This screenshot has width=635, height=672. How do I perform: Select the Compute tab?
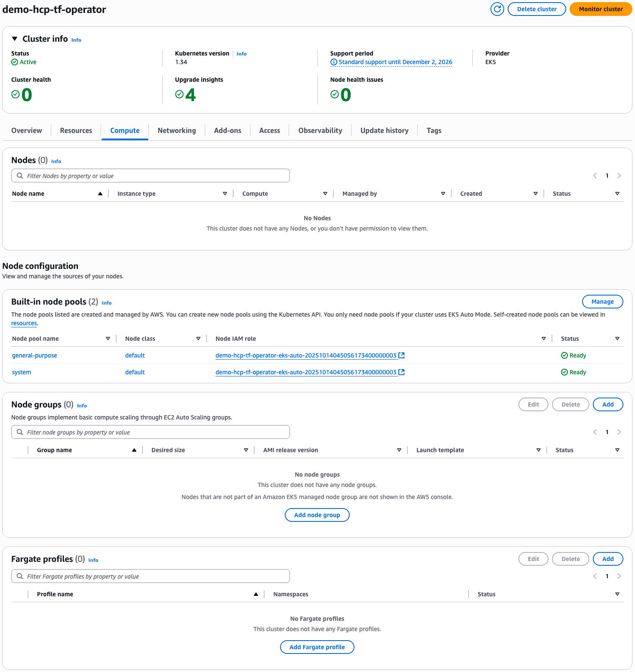[125, 130]
